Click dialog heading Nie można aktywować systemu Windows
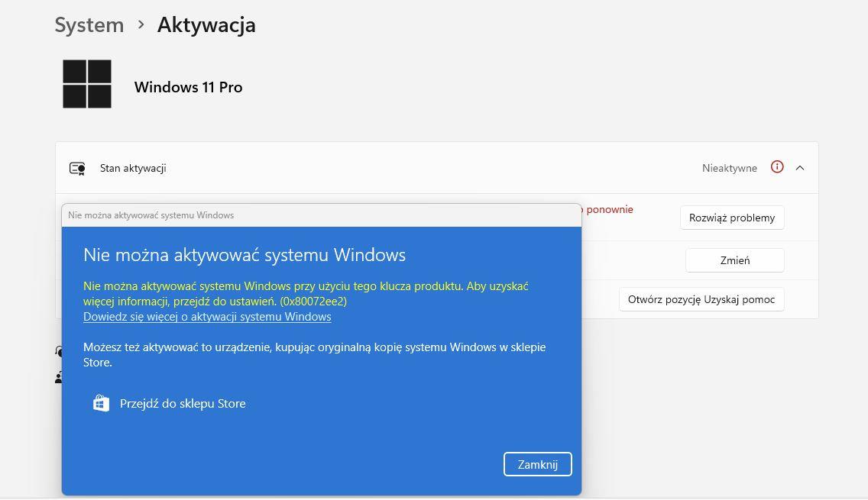Screen dimensions: 868x500 pos(245,255)
